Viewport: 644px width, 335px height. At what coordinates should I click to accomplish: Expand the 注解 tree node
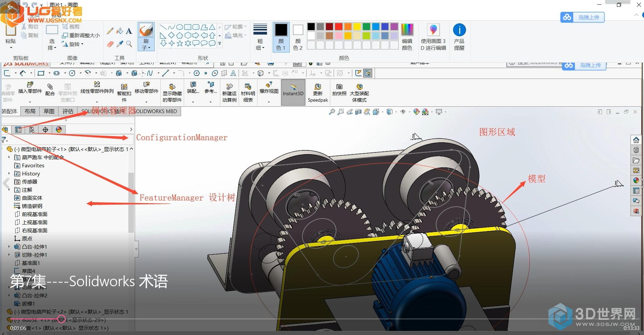pyautogui.click(x=9, y=190)
